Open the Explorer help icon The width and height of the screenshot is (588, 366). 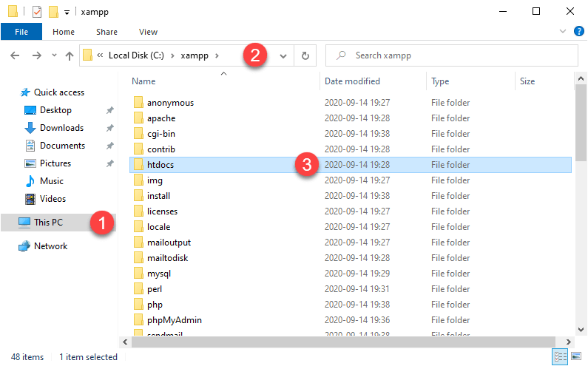579,31
